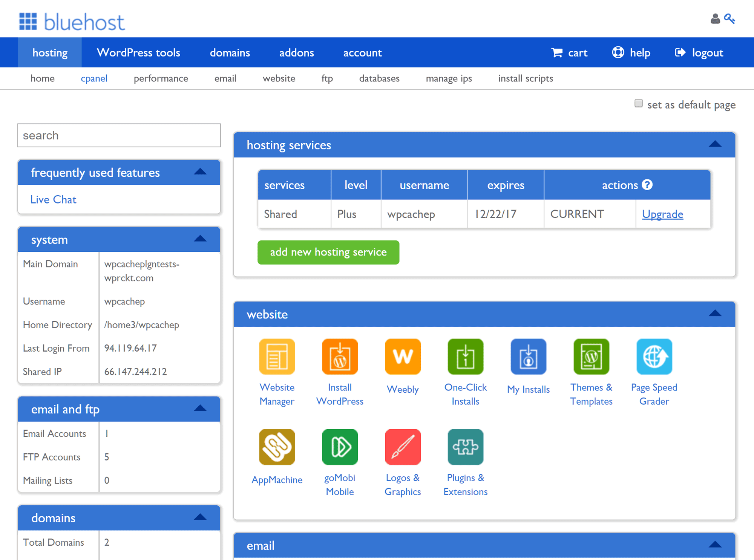The image size is (754, 560).
Task: Open the shopping cart
Action: coord(569,53)
